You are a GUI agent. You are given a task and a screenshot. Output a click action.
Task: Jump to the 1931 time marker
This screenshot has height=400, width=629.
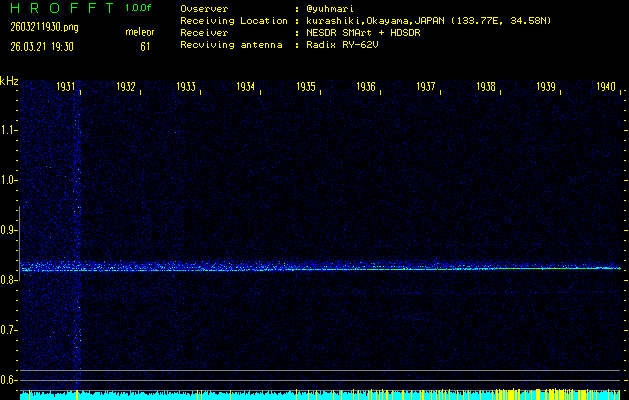point(67,88)
